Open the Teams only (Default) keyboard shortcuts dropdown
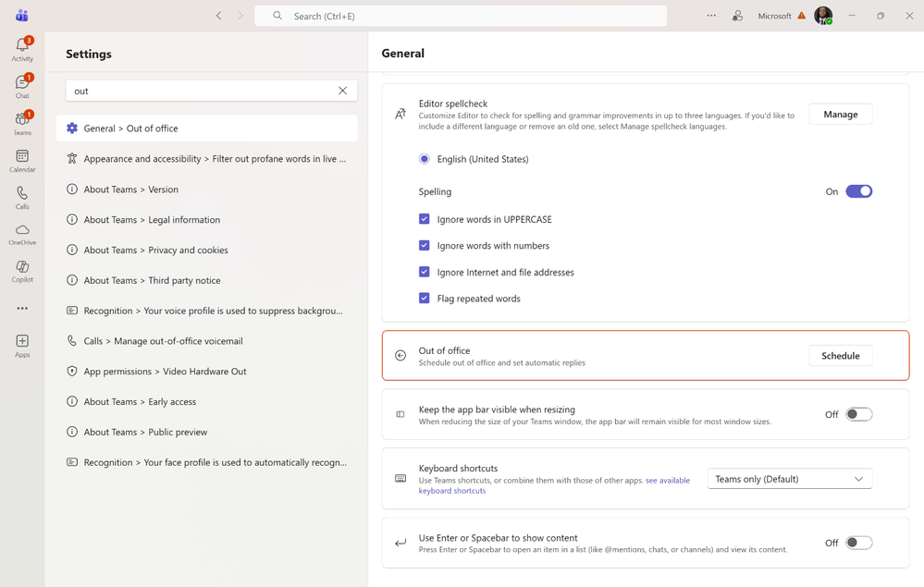924x587 pixels. tap(789, 478)
